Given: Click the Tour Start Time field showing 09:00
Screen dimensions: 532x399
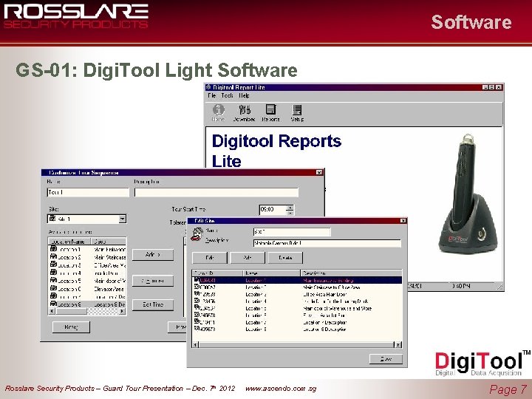Looking at the screenshot, I should [x=273, y=209].
